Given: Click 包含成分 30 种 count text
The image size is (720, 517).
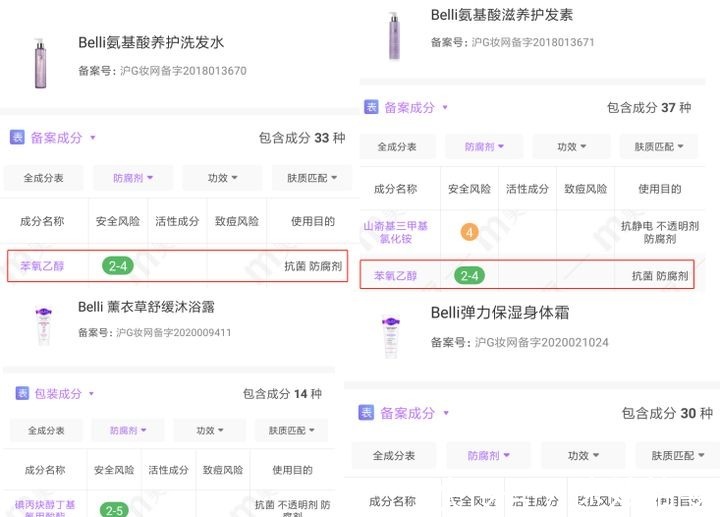Looking at the screenshot, I should coord(667,413).
